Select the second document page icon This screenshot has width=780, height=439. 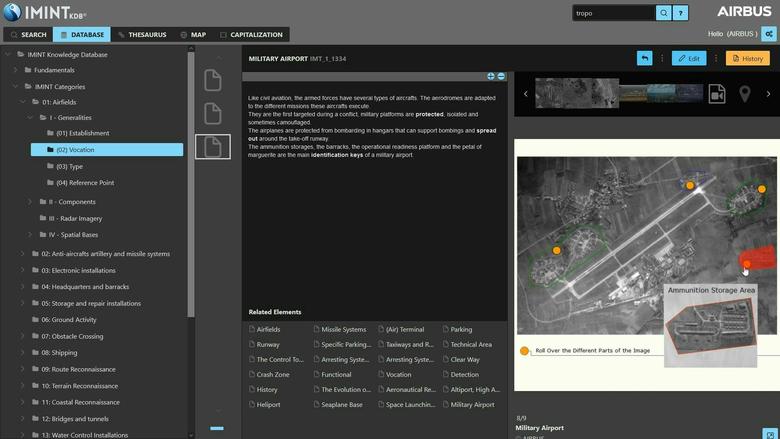pyautogui.click(x=213, y=113)
